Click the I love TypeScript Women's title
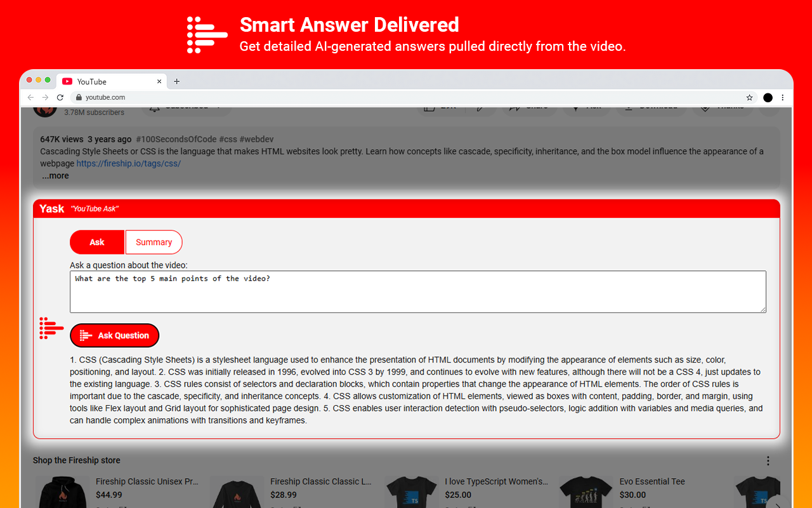The height and width of the screenshot is (508, 812). tap(497, 482)
